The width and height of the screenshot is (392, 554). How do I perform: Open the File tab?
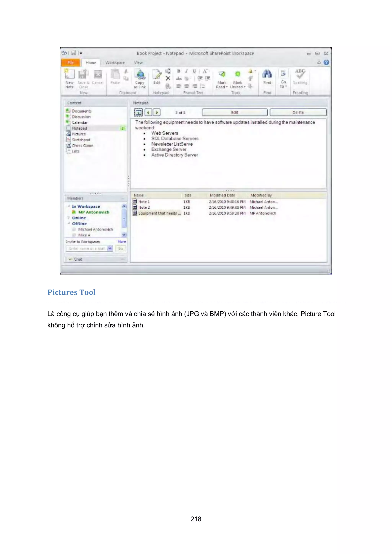(x=71, y=63)
